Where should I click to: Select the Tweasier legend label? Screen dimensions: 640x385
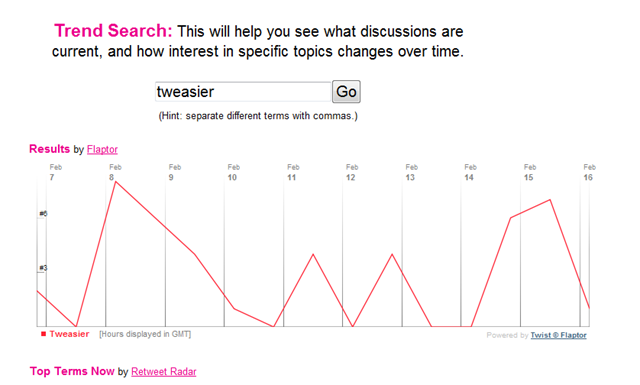pos(69,334)
